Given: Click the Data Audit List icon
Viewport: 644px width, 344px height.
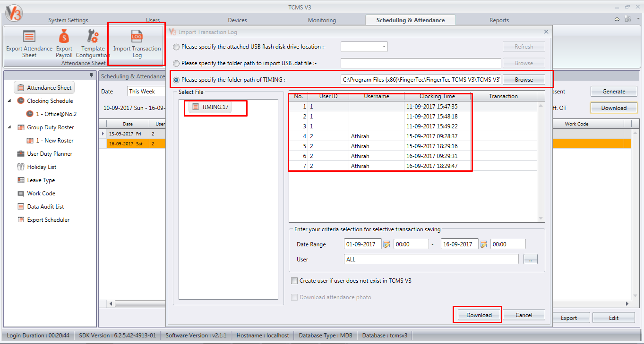Looking at the screenshot, I should click(21, 207).
